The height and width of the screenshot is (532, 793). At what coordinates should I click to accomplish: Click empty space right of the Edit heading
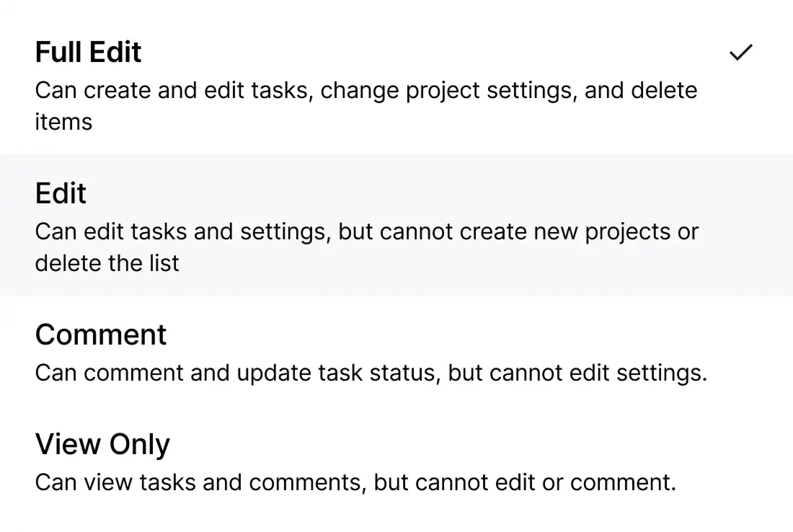(433, 194)
